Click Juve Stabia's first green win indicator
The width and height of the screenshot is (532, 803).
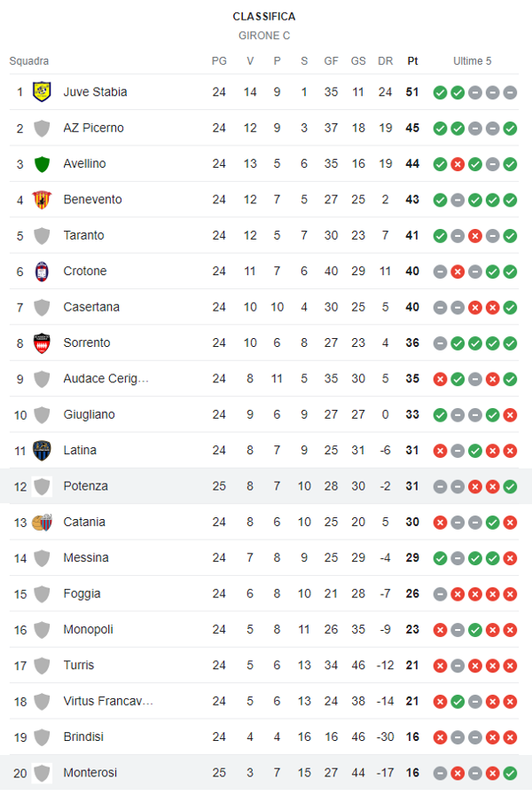coord(440,92)
